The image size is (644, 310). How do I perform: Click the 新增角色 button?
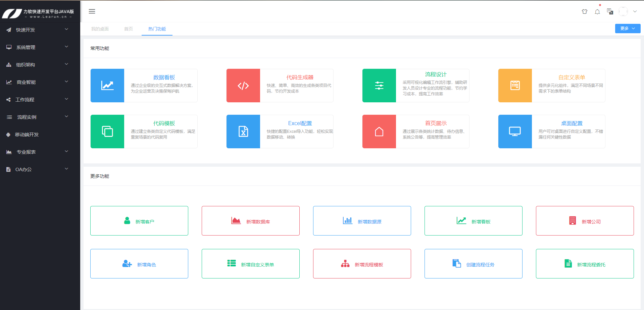point(139,264)
